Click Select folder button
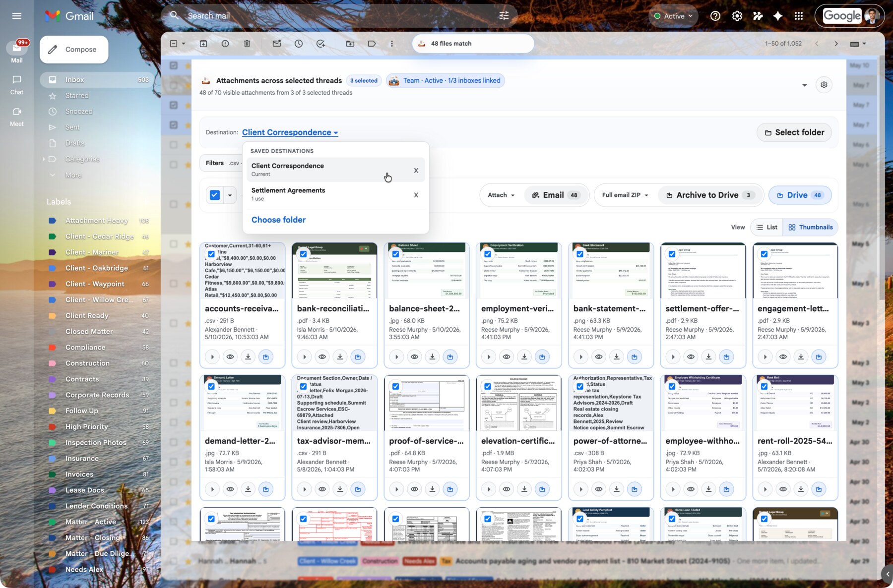This screenshot has height=588, width=893. point(794,132)
